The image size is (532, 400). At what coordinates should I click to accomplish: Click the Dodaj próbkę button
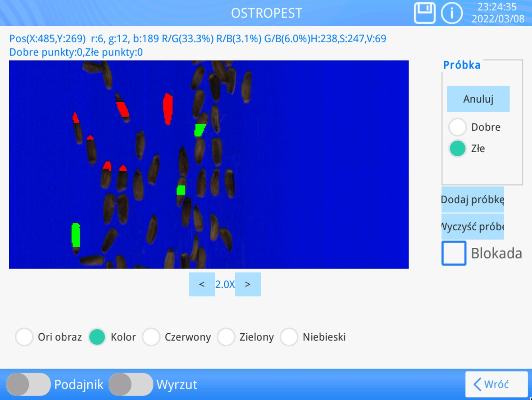[472, 200]
